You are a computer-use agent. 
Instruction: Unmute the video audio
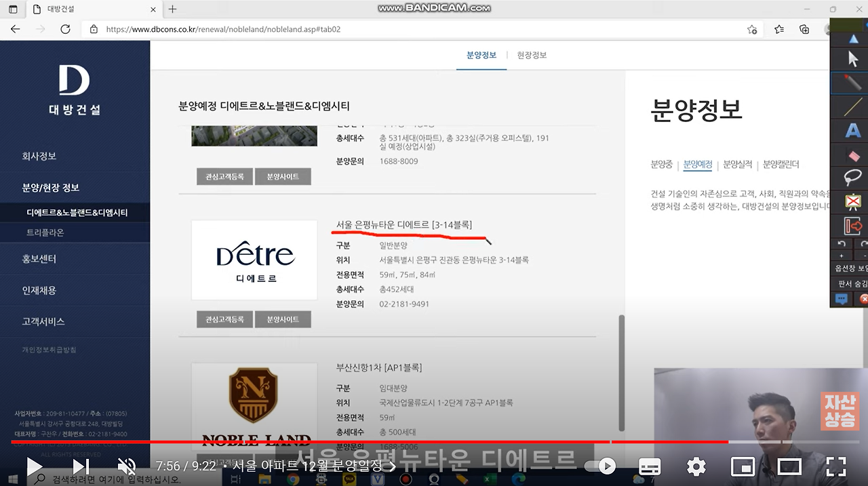127,466
